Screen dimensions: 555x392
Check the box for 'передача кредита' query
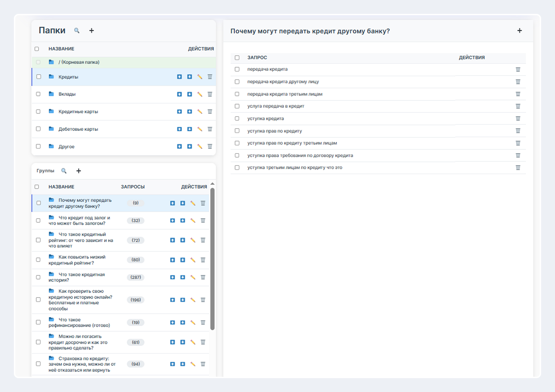[237, 69]
